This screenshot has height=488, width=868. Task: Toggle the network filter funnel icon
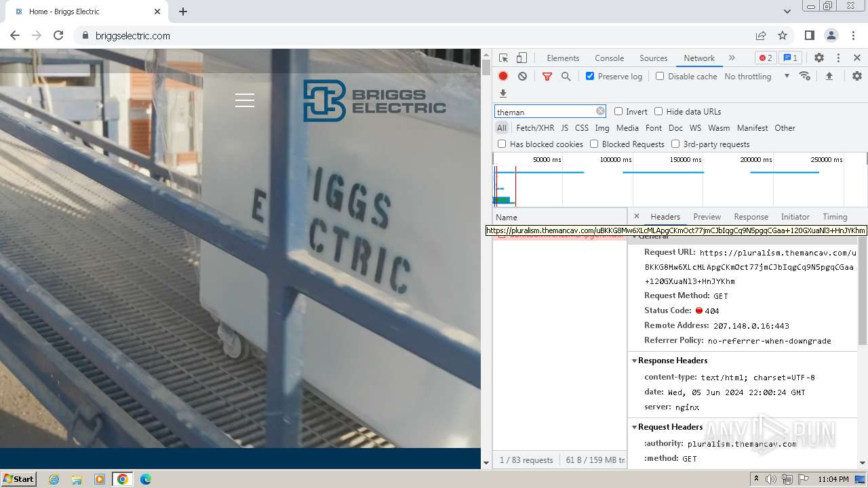click(547, 77)
